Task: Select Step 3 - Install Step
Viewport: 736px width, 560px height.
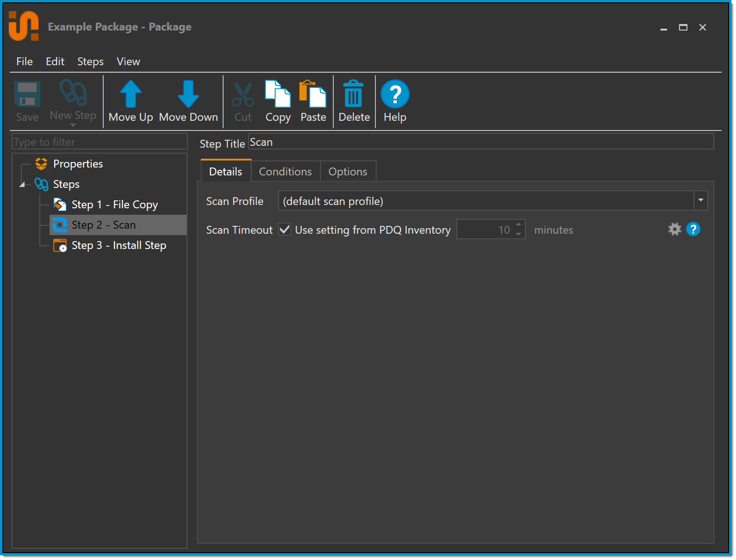Action: (119, 245)
